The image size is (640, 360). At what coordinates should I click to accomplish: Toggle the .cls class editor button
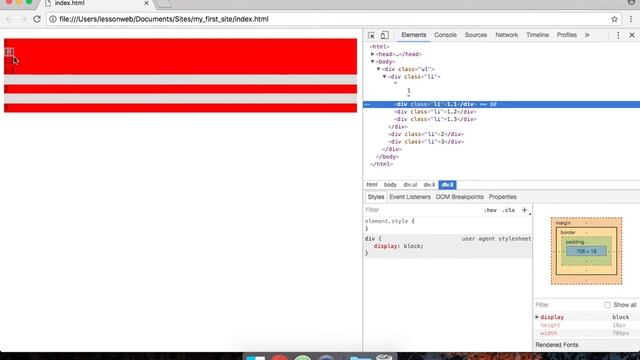tap(509, 210)
